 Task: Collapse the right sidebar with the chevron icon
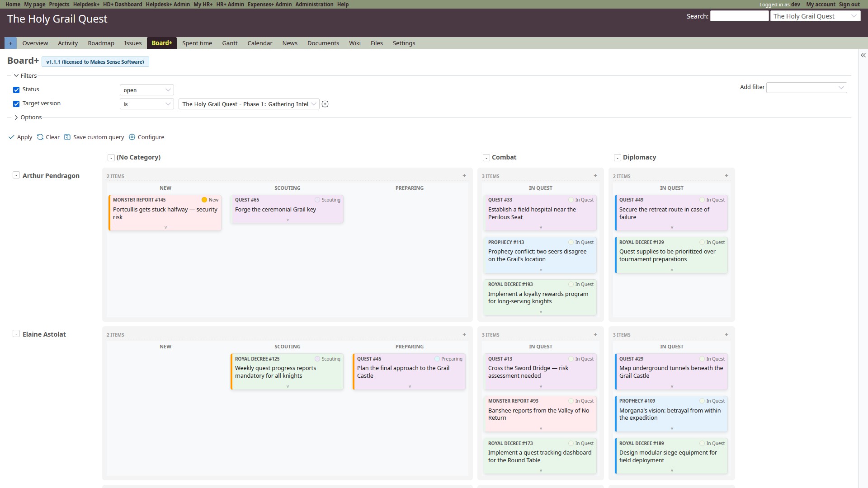point(863,55)
